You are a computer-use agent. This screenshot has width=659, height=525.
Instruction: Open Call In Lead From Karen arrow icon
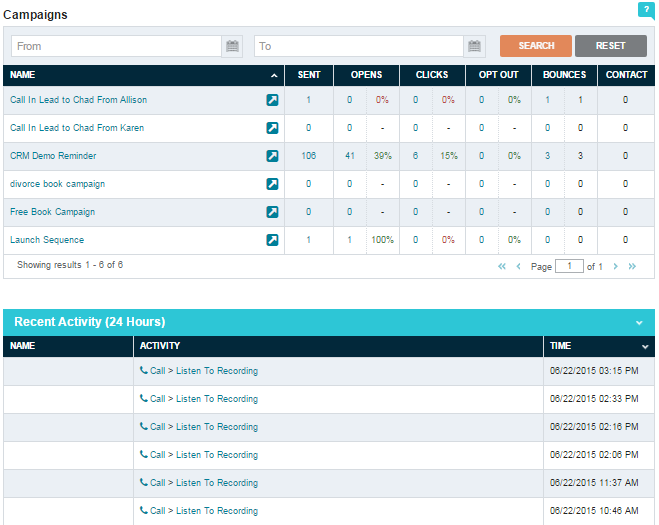pyautogui.click(x=272, y=128)
